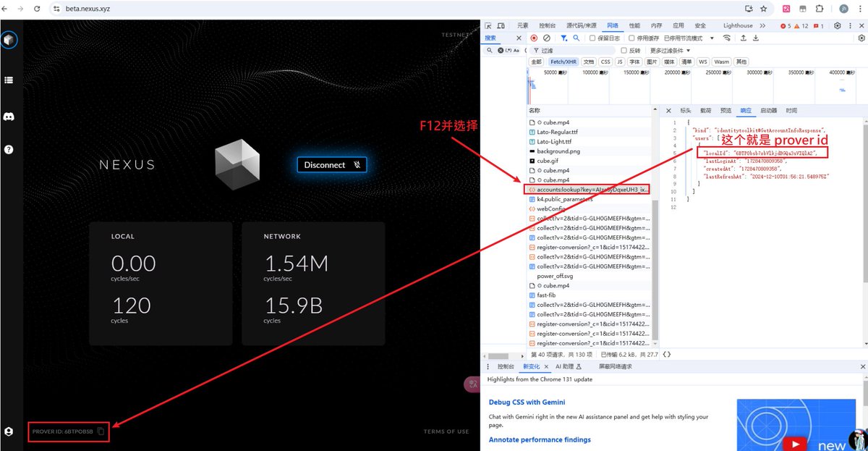The height and width of the screenshot is (451, 868).
Task: Open network panel settings gear
Action: click(863, 38)
